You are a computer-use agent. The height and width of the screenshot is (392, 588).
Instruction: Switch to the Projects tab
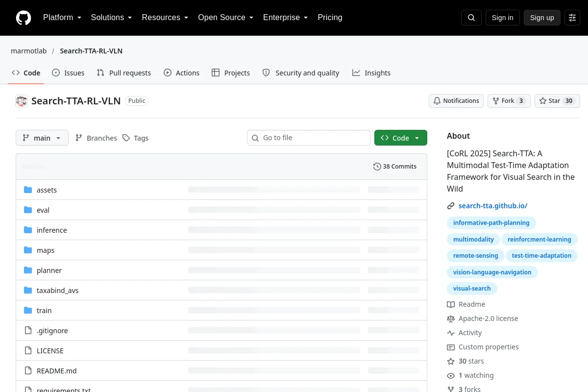pos(231,73)
